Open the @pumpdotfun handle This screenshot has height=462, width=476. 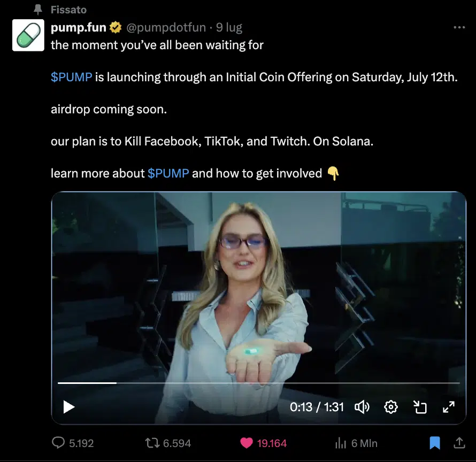click(166, 27)
